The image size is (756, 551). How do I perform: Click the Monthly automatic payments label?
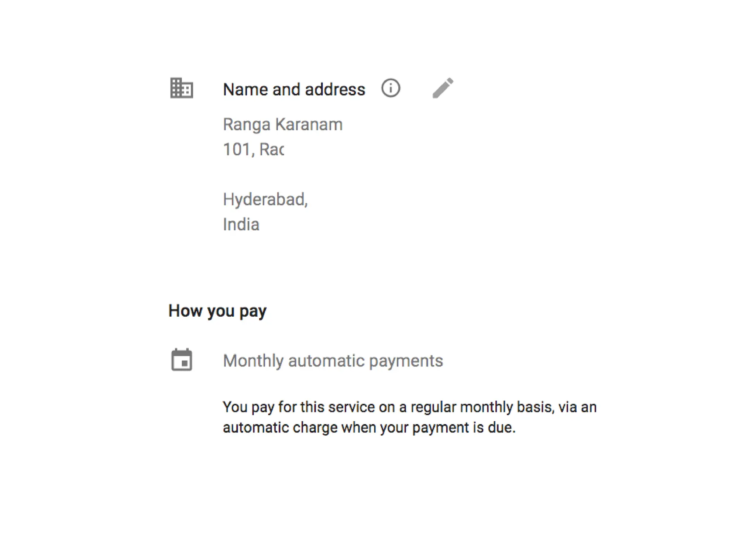tap(333, 361)
